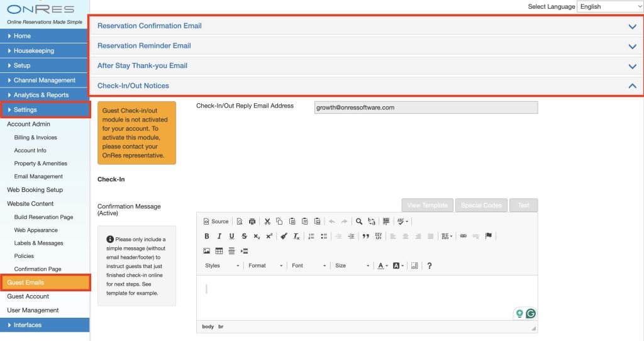Image resolution: width=644 pixels, height=341 pixels.
Task: Apply superscript formatting
Action: pos(269,236)
